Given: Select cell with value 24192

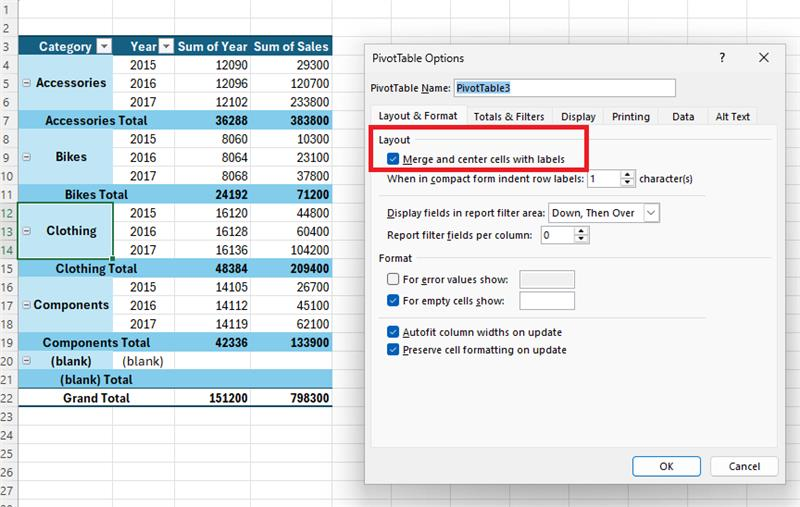Looking at the screenshot, I should tap(212, 194).
